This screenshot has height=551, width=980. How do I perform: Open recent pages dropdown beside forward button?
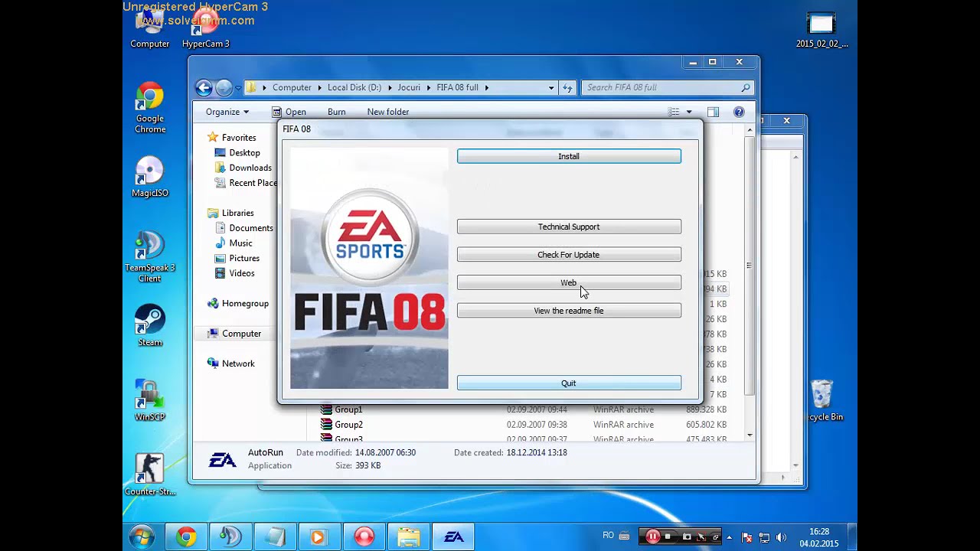[238, 88]
